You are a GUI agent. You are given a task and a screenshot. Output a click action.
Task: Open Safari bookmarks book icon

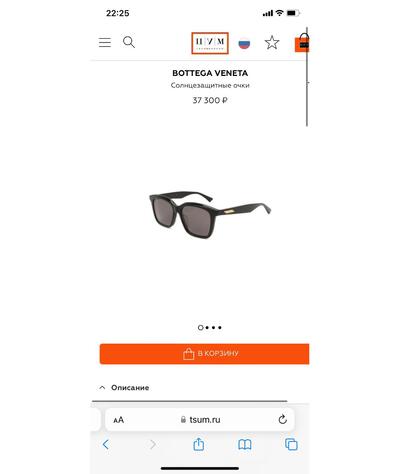coord(245,444)
